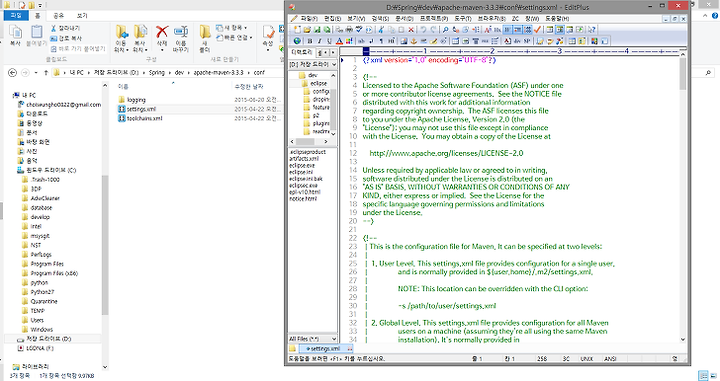Click 복사 button in Explorer clipboard group

click(15, 36)
